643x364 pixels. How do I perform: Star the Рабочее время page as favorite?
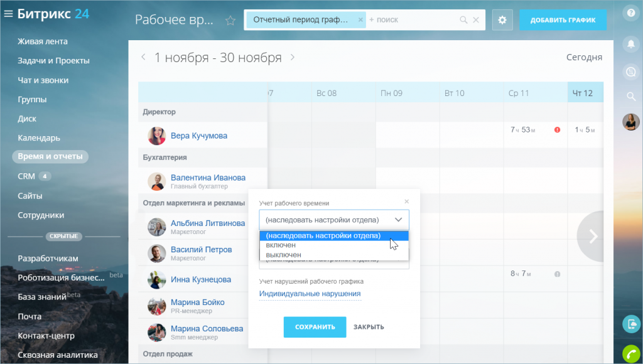230,20
